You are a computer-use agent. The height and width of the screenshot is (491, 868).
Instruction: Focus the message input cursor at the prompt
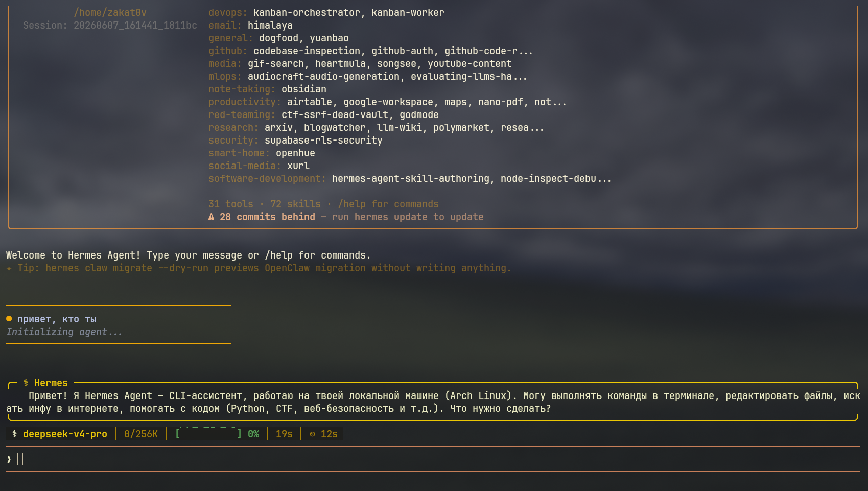point(20,459)
